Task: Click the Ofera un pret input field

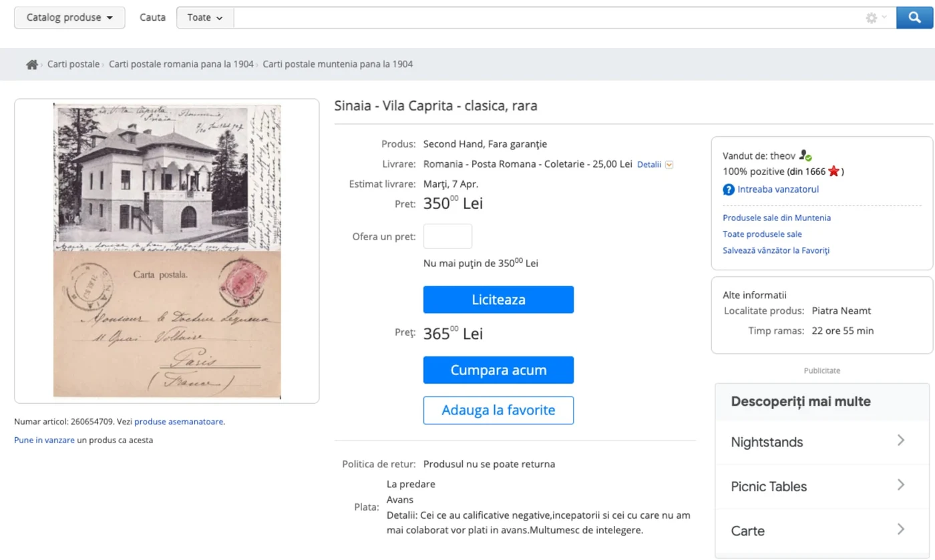Action: click(447, 236)
